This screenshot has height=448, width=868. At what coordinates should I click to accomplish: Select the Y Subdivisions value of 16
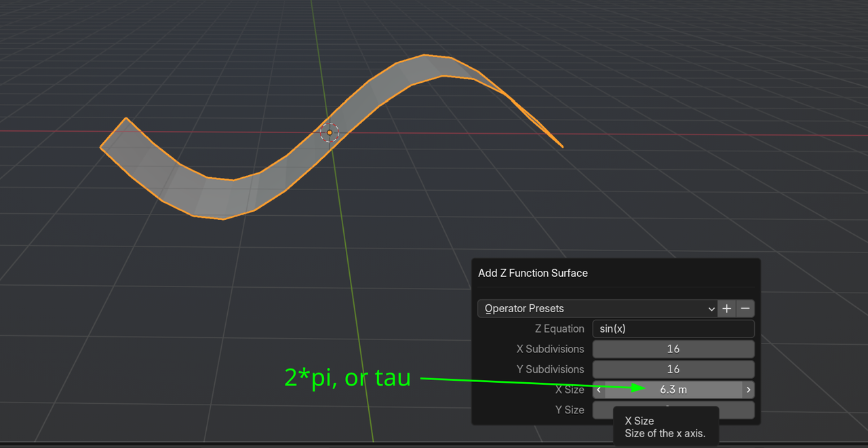(673, 369)
